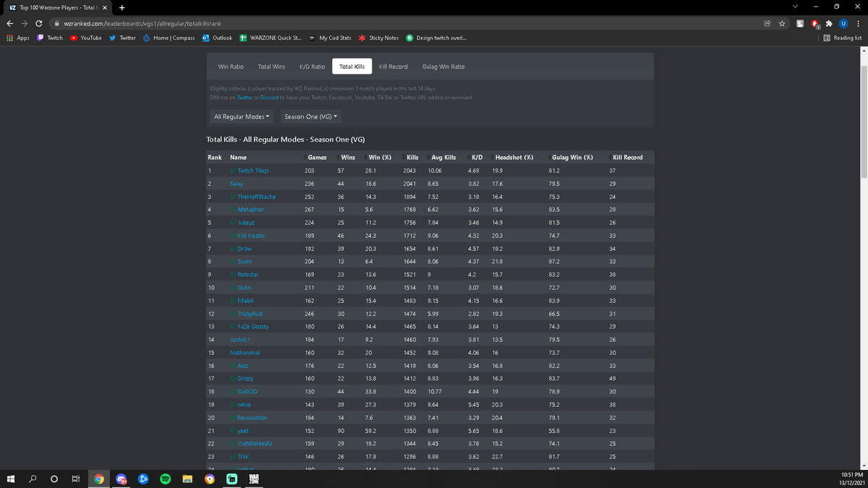
Task: Click the Twitch icon next to Scum
Action: pos(232,262)
